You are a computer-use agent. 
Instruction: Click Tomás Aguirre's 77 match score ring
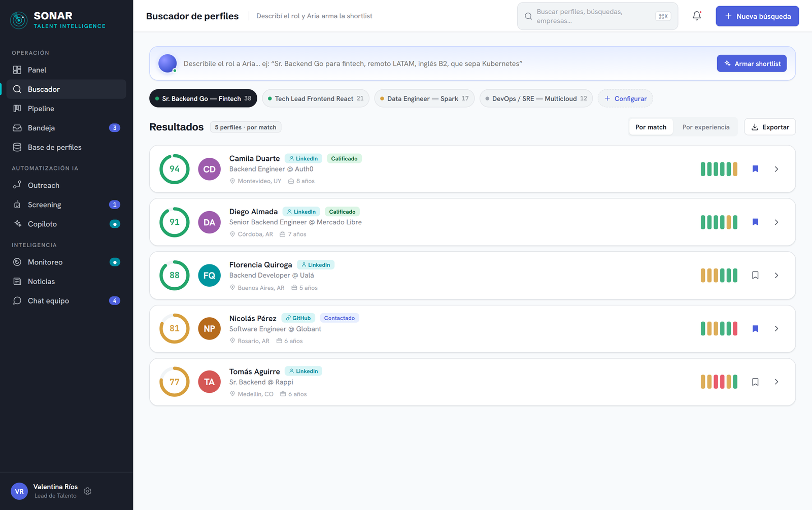[x=175, y=382]
